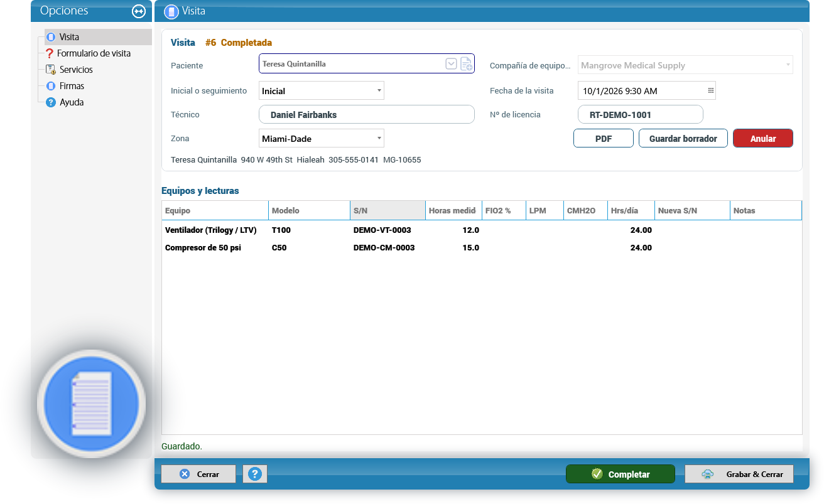
Task: Click the Notas column header
Action: tap(766, 210)
